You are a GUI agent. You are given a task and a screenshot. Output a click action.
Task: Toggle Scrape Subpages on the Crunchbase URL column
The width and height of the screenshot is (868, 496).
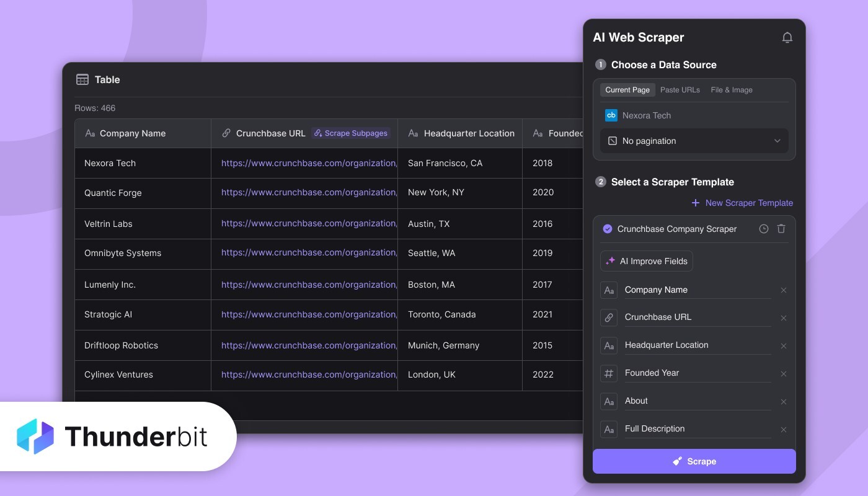351,133
